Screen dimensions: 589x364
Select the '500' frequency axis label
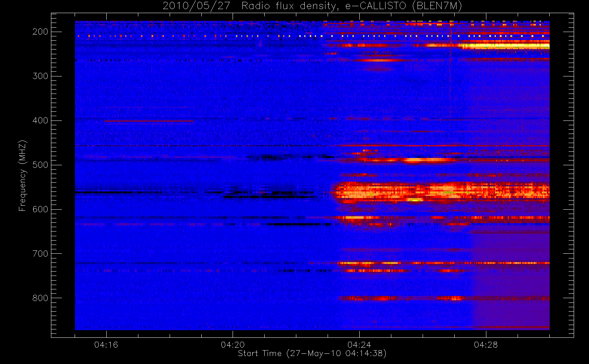(40, 165)
